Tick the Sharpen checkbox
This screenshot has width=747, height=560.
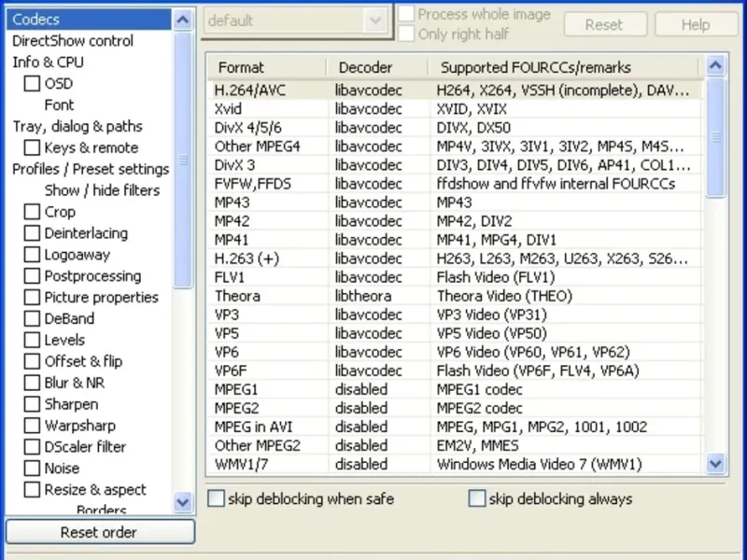tap(32, 404)
